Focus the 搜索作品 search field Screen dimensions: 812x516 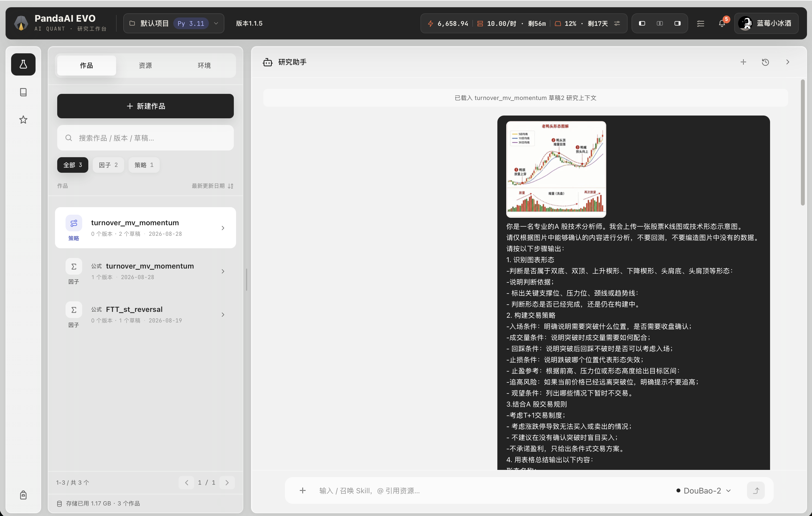tap(145, 138)
